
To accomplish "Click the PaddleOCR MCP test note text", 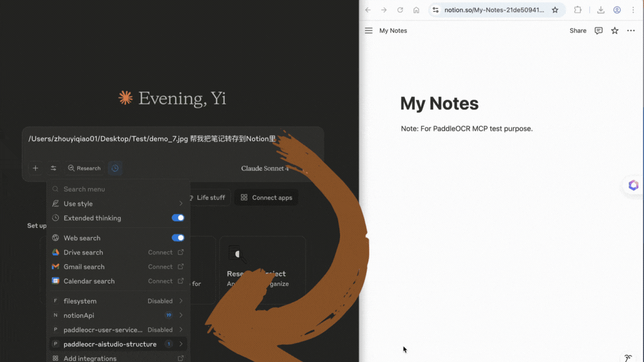I will click(x=467, y=128).
